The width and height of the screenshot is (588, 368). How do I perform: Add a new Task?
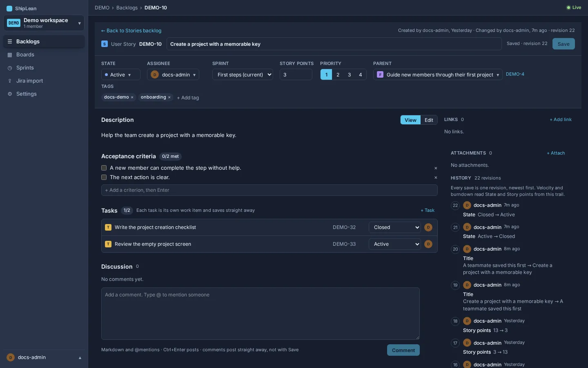(x=428, y=211)
